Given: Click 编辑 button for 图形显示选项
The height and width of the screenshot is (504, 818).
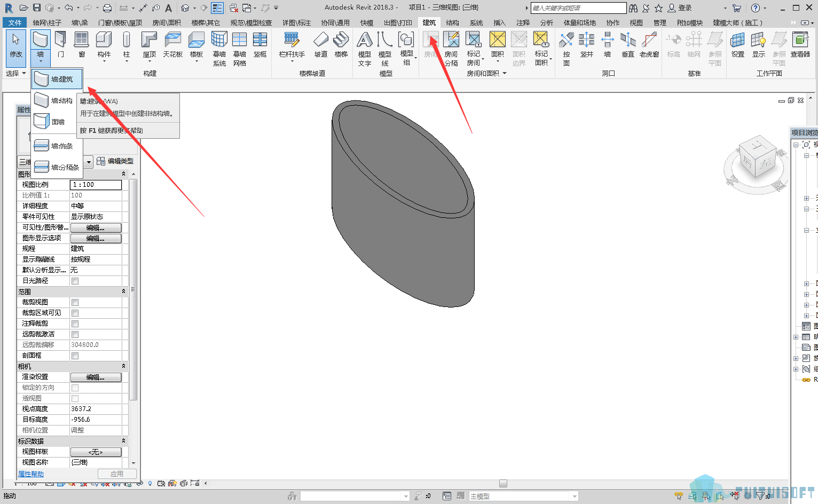Looking at the screenshot, I should point(96,238).
